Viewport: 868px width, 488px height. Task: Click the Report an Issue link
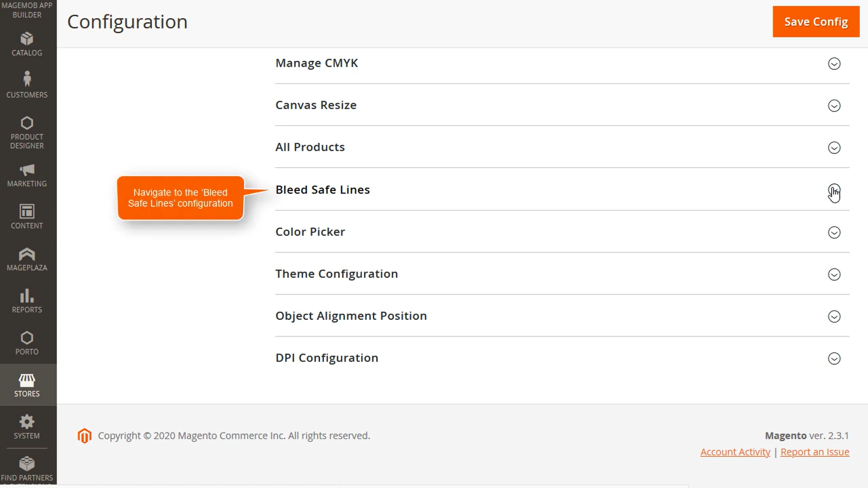pos(815,452)
